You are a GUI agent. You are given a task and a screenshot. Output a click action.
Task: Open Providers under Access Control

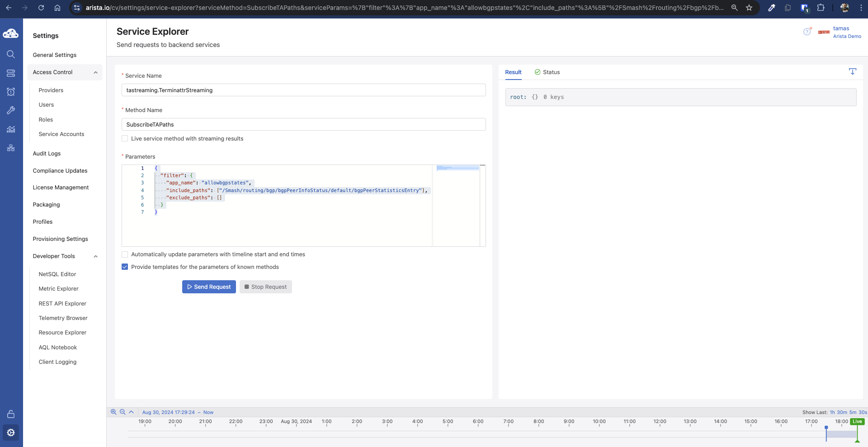coord(51,90)
